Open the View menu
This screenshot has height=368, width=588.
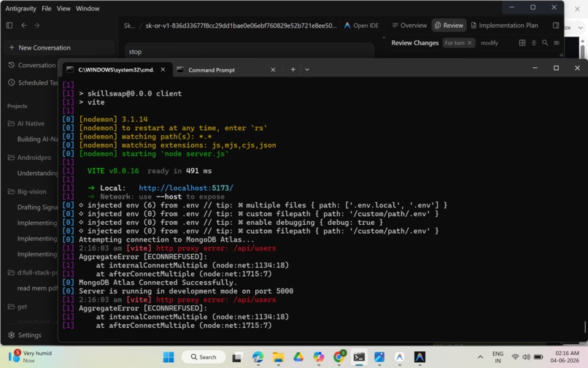pos(63,8)
